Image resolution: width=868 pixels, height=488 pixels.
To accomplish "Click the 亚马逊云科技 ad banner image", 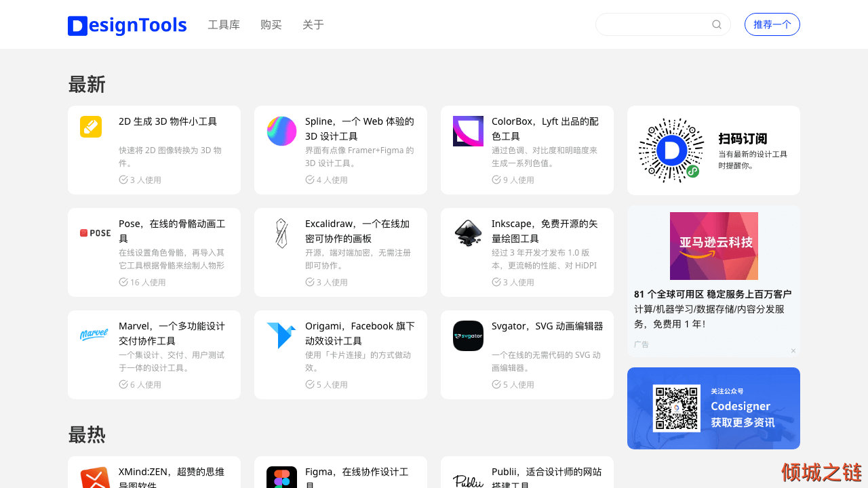I will pos(714,246).
